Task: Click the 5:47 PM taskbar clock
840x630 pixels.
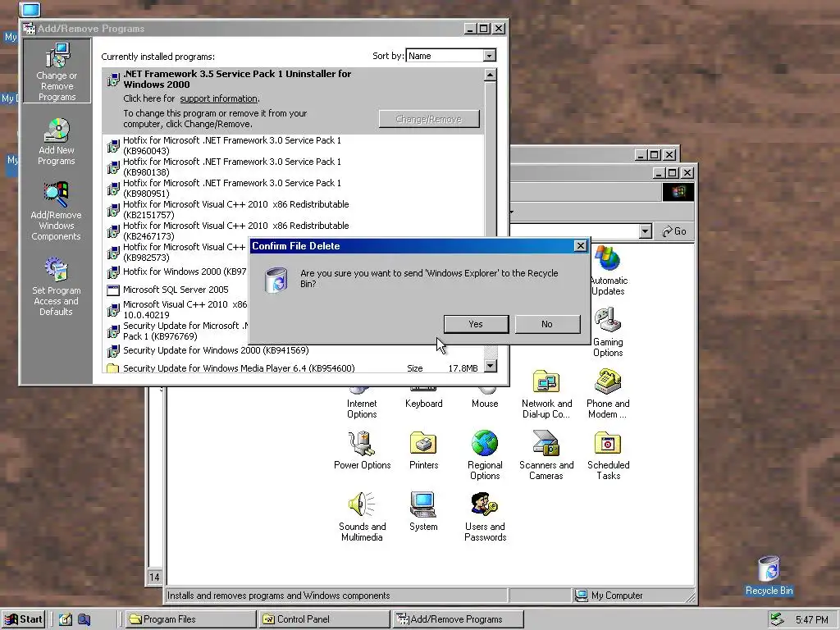Action: 811,620
